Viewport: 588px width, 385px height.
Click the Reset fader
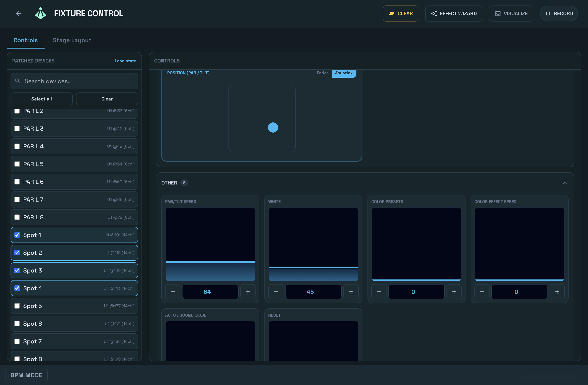pos(313,341)
